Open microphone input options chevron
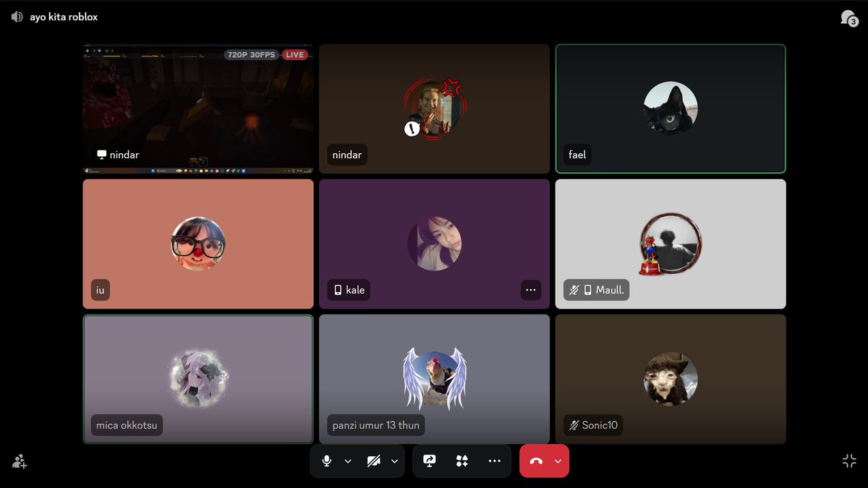This screenshot has width=868, height=488. 348,461
